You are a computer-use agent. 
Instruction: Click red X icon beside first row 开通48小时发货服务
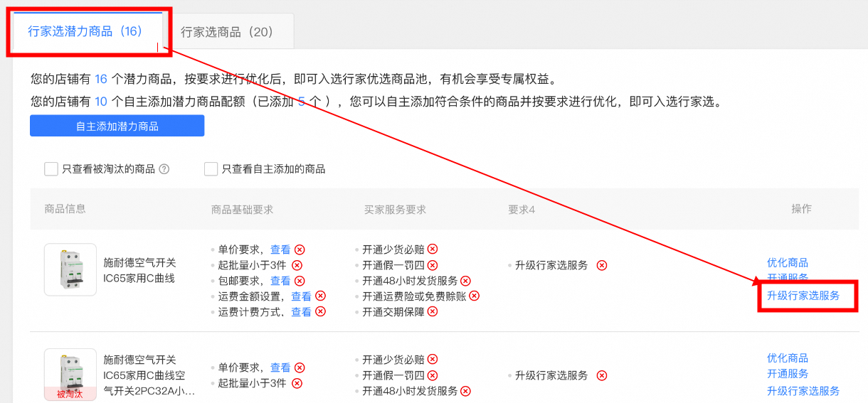465,281
